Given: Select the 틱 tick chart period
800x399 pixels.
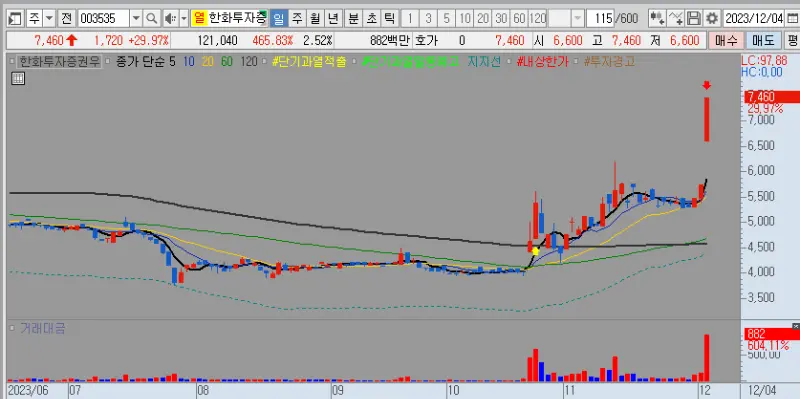Looking at the screenshot, I should [389, 19].
